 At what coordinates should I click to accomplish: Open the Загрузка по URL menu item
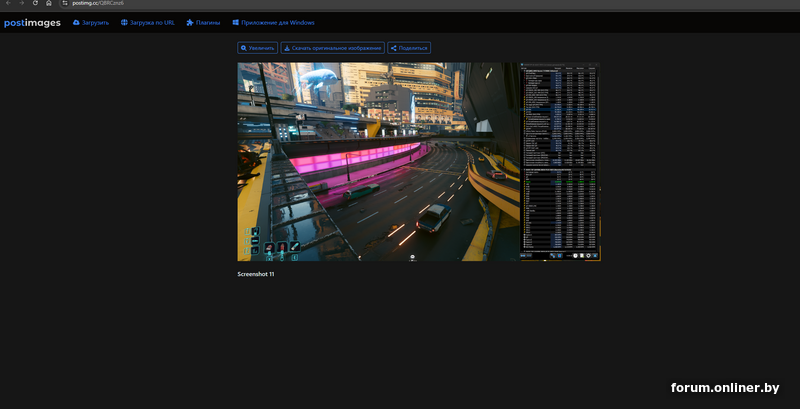152,22
